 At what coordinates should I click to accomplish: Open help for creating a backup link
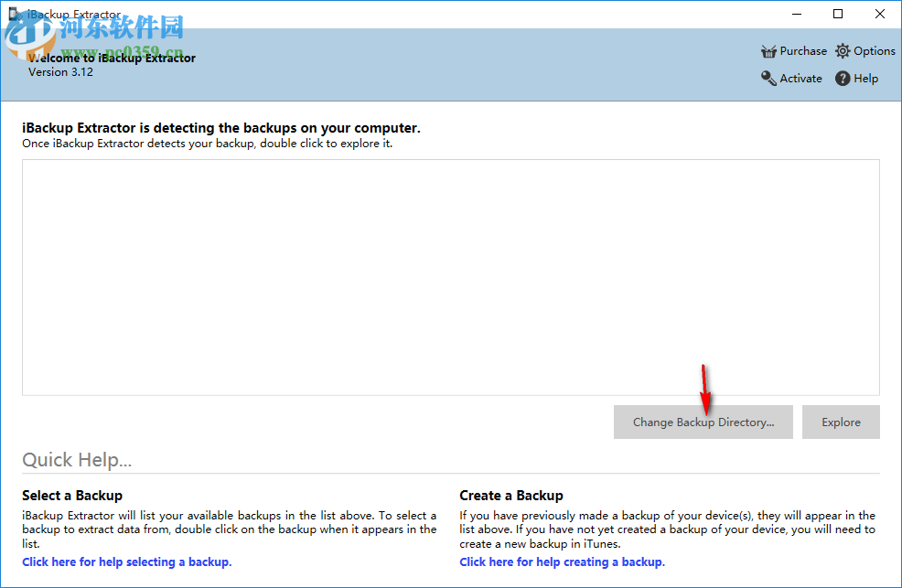[562, 561]
